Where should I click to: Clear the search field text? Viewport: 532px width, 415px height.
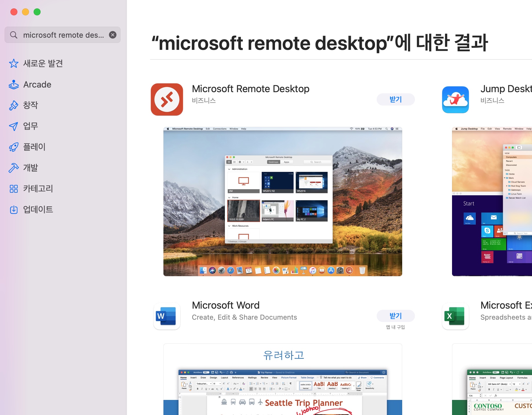(x=113, y=35)
